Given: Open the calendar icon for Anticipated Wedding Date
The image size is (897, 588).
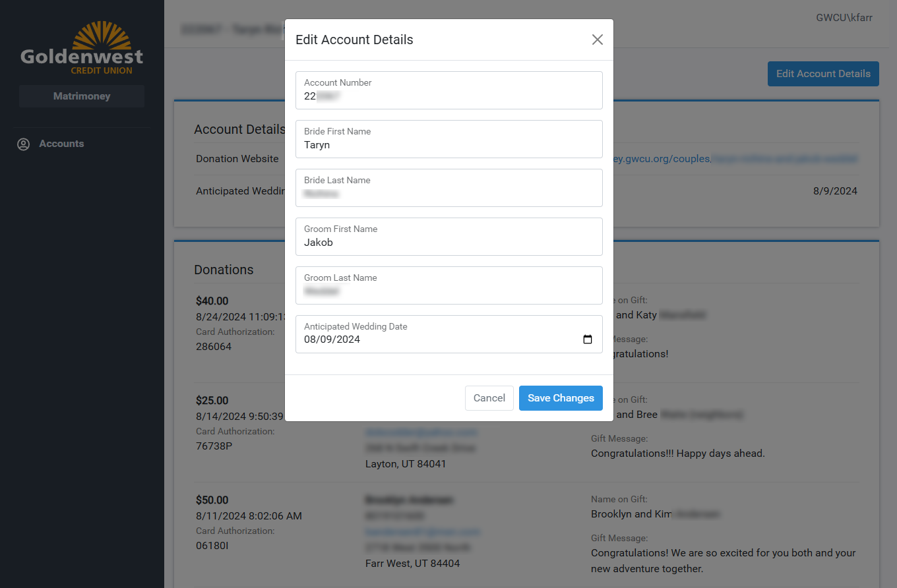Looking at the screenshot, I should point(587,339).
